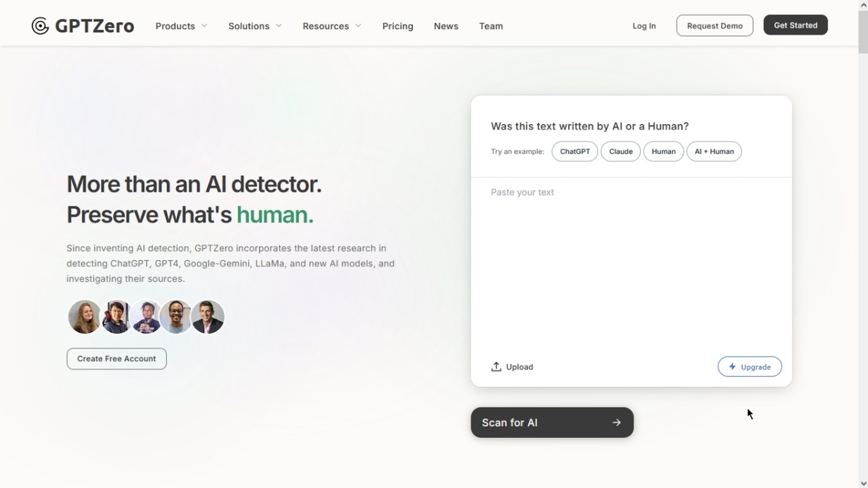Click the 'Try an example:' label
This screenshot has height=488, width=868.
point(517,152)
